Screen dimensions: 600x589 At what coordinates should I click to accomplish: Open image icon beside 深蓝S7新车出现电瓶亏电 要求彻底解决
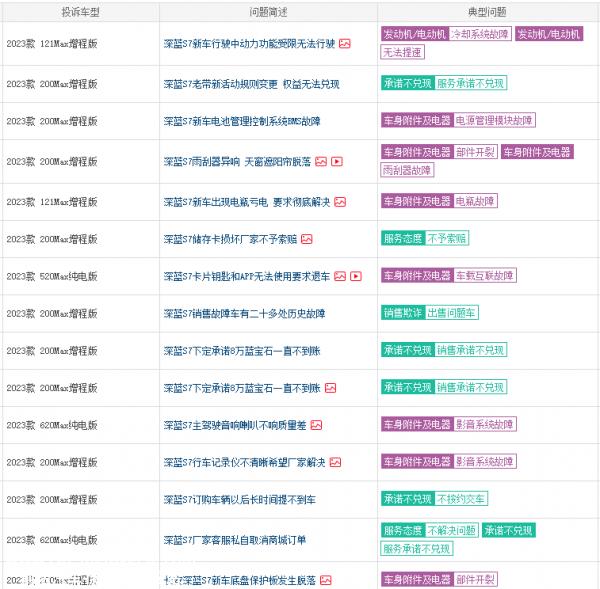click(340, 202)
